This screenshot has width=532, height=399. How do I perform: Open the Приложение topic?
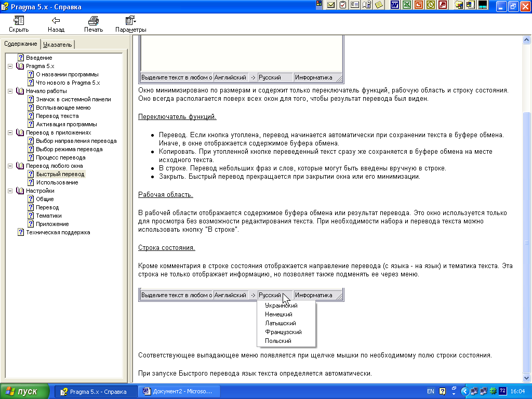pyautogui.click(x=52, y=224)
